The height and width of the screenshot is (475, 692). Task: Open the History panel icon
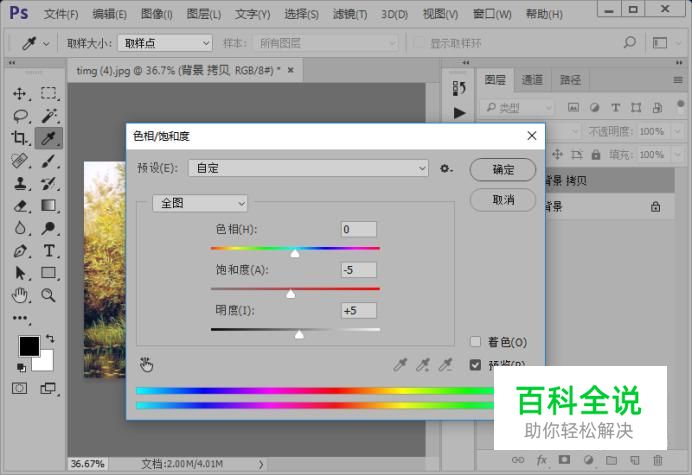coord(459,88)
